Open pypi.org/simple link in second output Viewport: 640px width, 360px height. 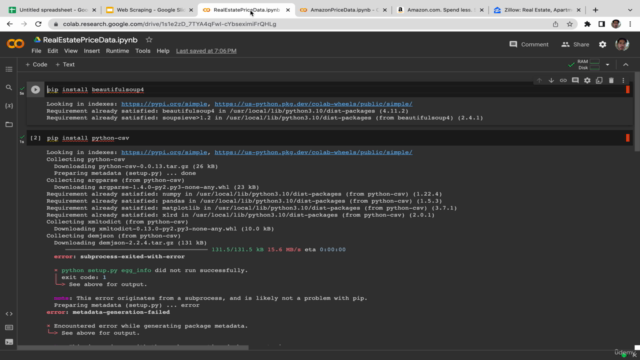click(164, 152)
